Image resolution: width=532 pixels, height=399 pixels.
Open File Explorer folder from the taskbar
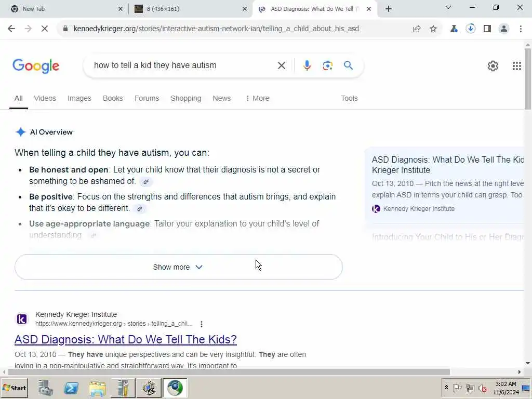tap(97, 388)
